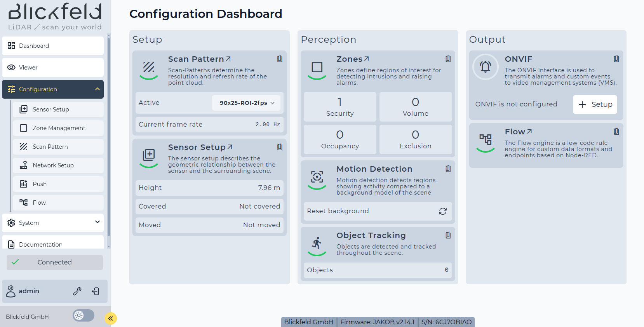Collapse sidebar with yellow double-chevron button
Viewport: 644px width, 327px height.
pyautogui.click(x=111, y=318)
